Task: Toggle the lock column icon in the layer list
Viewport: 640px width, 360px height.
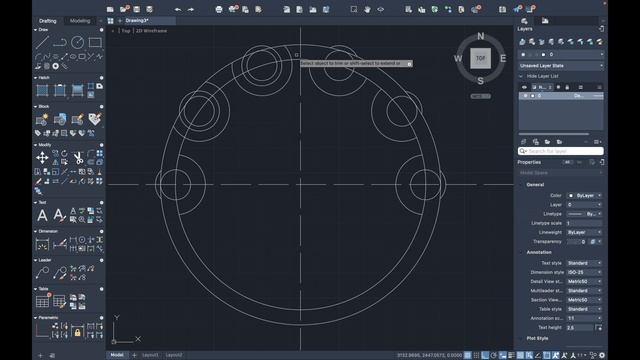Action: click(x=567, y=87)
